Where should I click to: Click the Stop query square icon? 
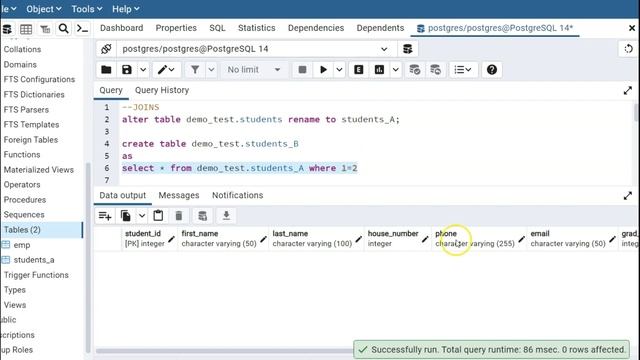302,70
